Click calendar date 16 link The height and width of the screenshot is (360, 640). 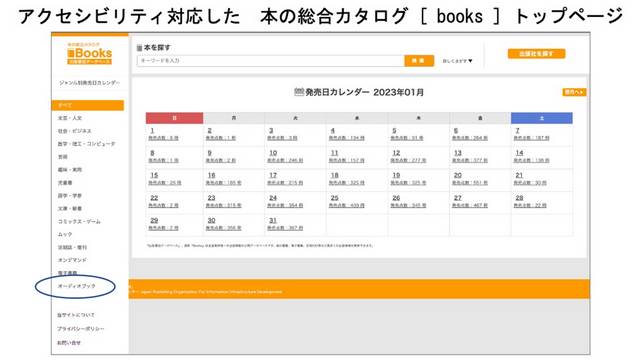coord(211,176)
